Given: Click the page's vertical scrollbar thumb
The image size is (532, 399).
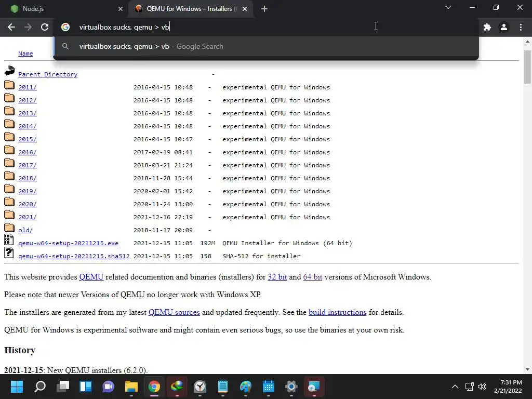Looking at the screenshot, I should (x=527, y=67).
